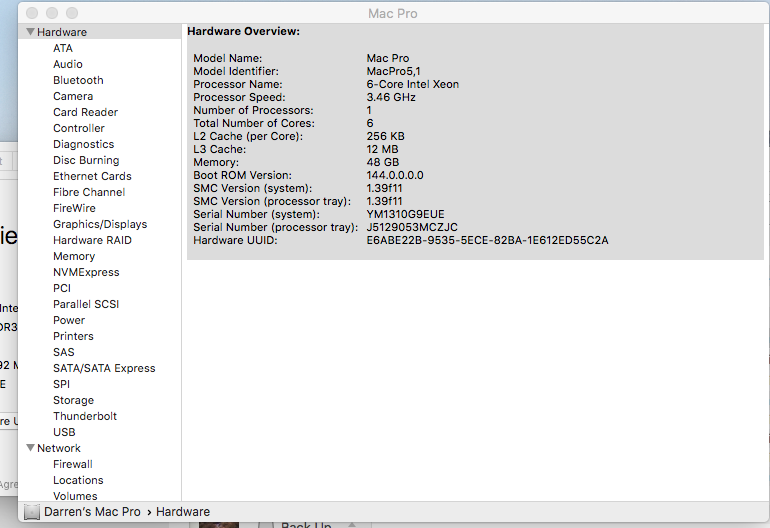
Task: Click the SMC Version (system) 1.39f11 value
Action: point(384,188)
